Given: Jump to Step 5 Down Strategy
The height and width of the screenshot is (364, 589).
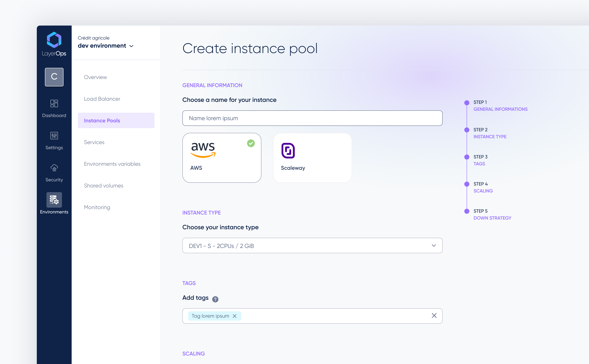Looking at the screenshot, I should coord(492,218).
